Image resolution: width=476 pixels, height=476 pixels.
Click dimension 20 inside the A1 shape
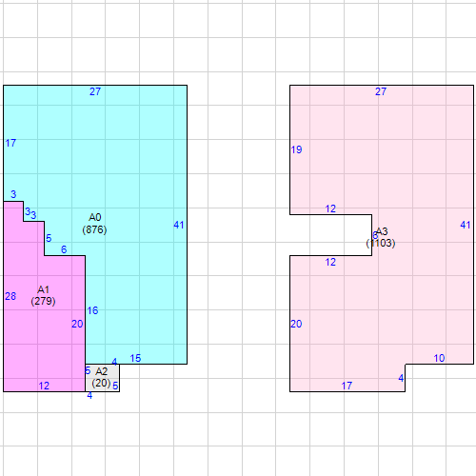pyautogui.click(x=77, y=324)
